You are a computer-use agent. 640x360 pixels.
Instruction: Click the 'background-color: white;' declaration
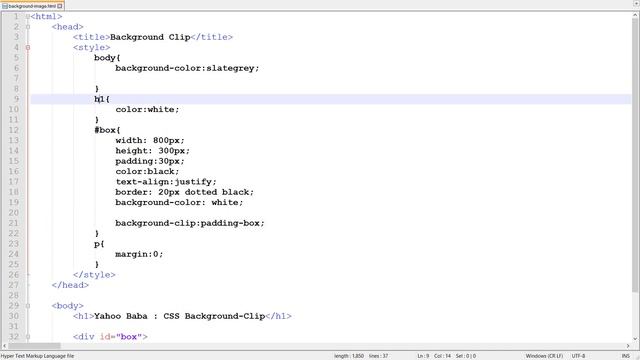tap(179, 202)
